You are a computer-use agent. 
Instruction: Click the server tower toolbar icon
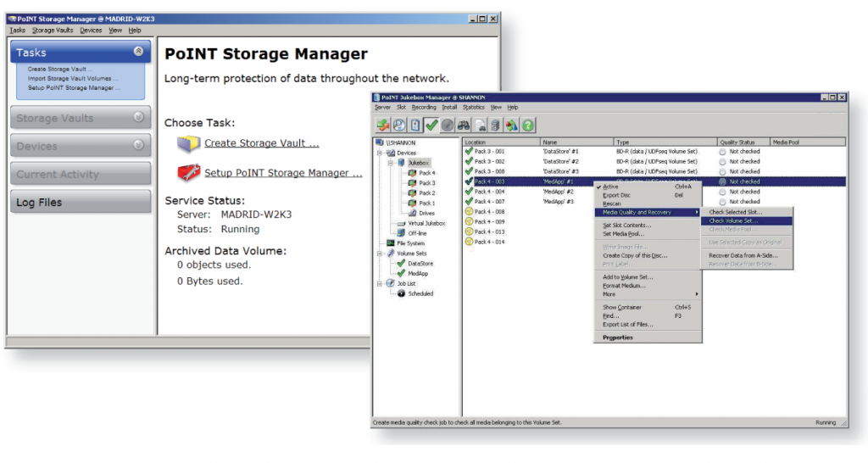tap(495, 126)
